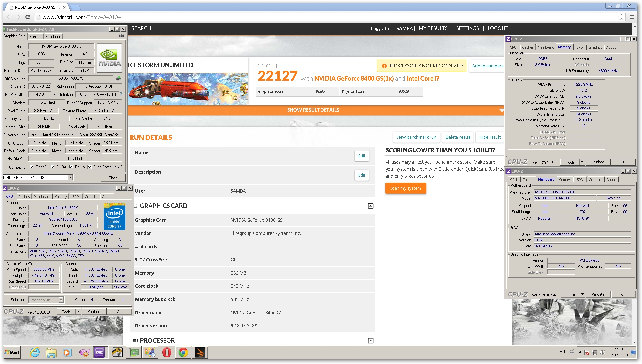Viewport: 642px width, 364px height.
Task: Click Hide result
Action: coord(490,137)
